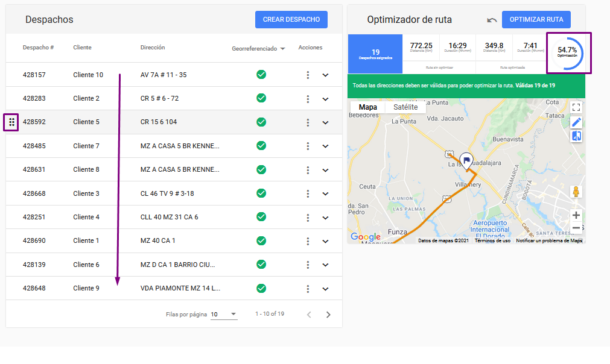Switch map to Satélite view
The image size is (610, 364).
[405, 107]
